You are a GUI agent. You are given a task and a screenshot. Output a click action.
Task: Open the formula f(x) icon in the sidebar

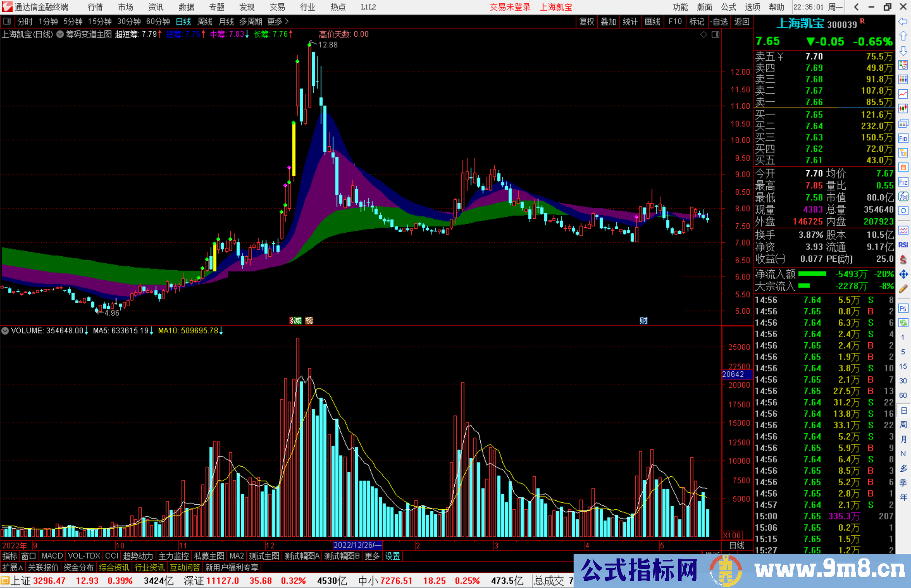903,196
